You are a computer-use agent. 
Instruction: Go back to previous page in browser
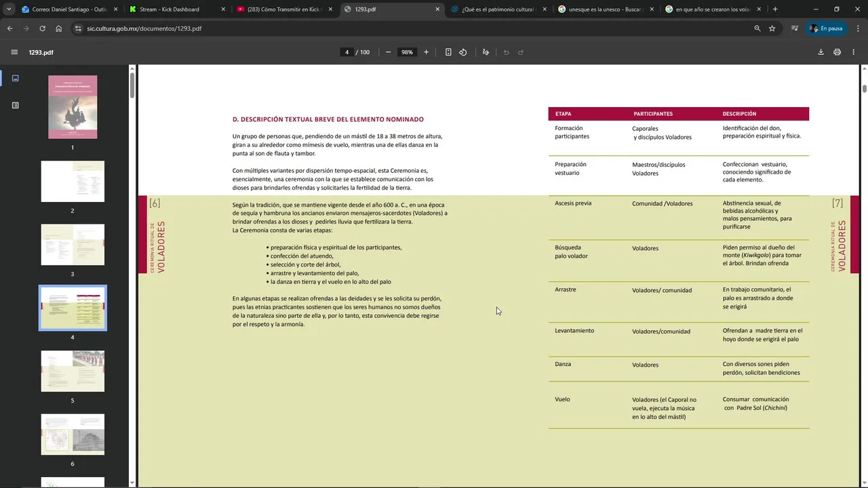[9, 28]
